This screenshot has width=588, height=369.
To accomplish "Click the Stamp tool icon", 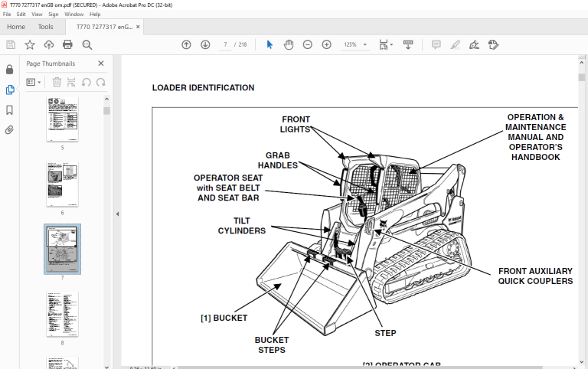I will (x=493, y=45).
